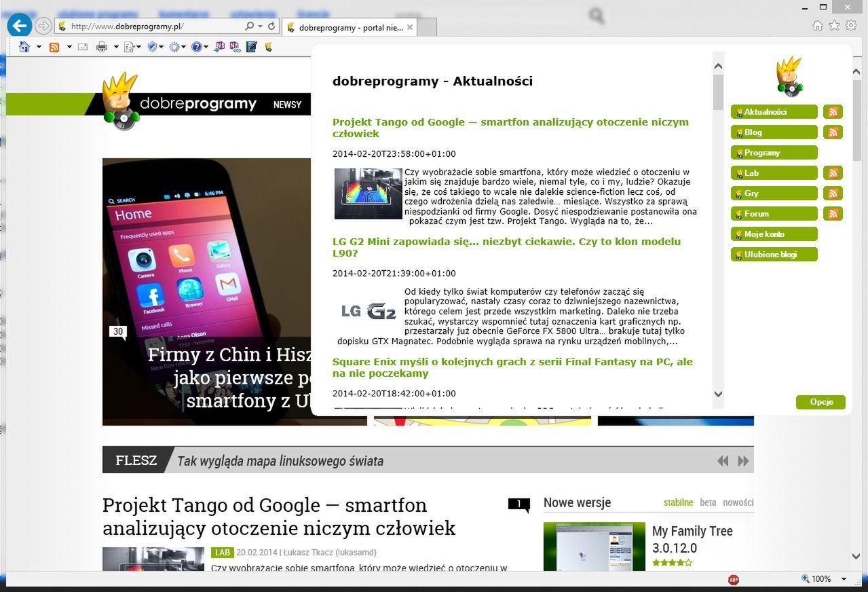Click the RSS icon beside Aktualności
The height and width of the screenshot is (592, 868).
coord(833,112)
